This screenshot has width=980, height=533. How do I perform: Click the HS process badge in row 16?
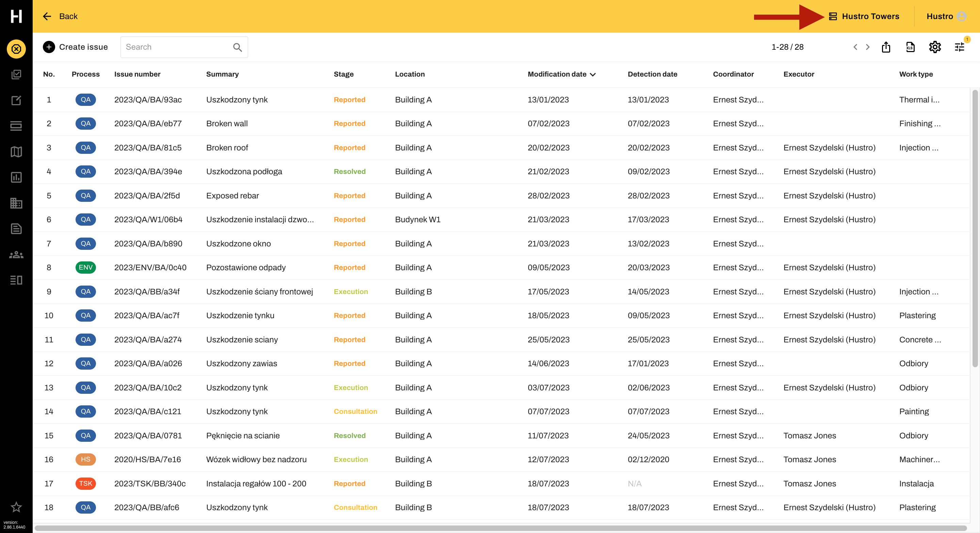[x=86, y=459]
